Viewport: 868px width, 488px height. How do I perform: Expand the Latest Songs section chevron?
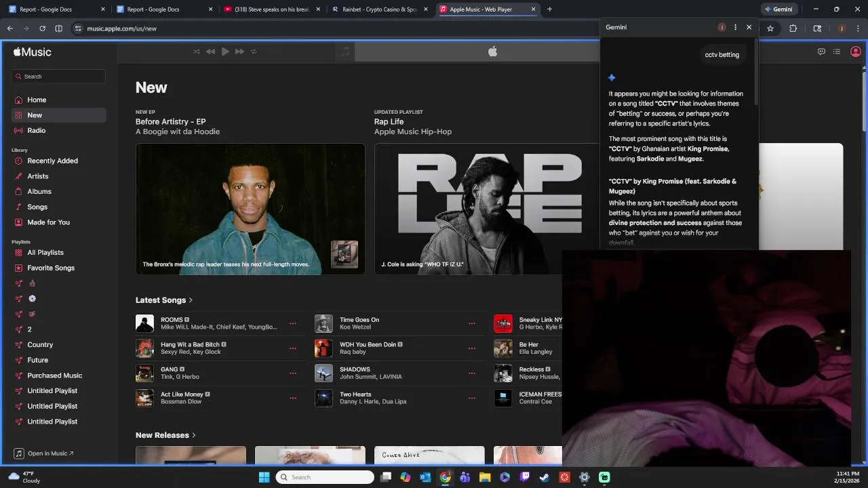tap(191, 300)
